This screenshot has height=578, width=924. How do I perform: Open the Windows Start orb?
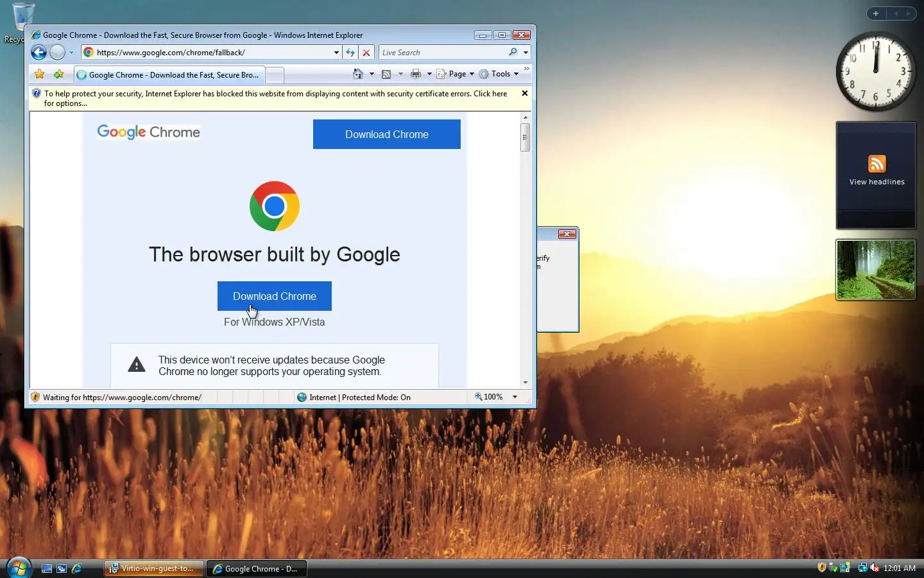pyautogui.click(x=19, y=568)
